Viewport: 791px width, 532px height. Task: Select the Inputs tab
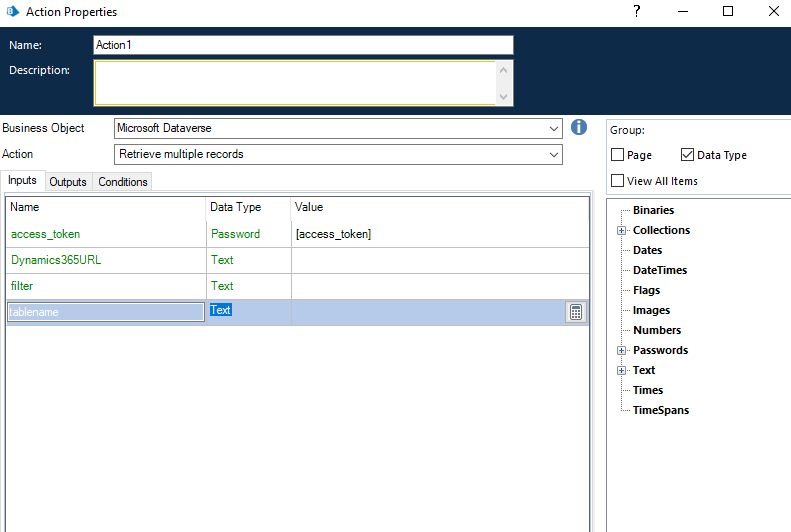(22, 181)
